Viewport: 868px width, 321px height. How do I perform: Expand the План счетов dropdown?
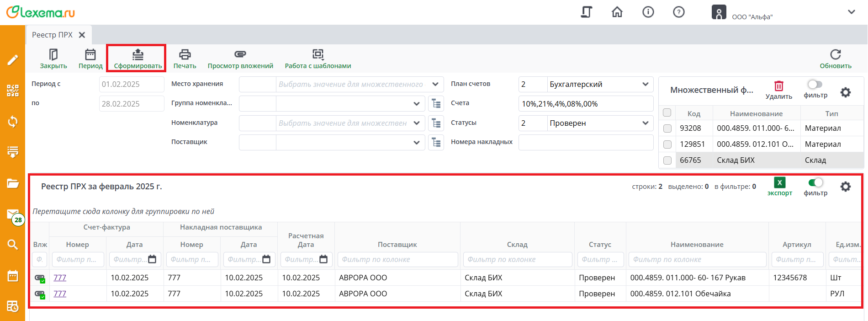[645, 84]
